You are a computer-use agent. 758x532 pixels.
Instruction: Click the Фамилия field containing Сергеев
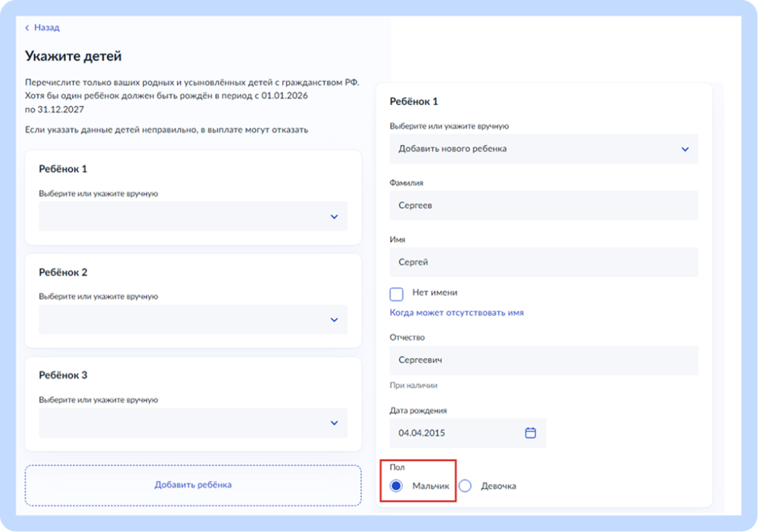click(x=544, y=206)
